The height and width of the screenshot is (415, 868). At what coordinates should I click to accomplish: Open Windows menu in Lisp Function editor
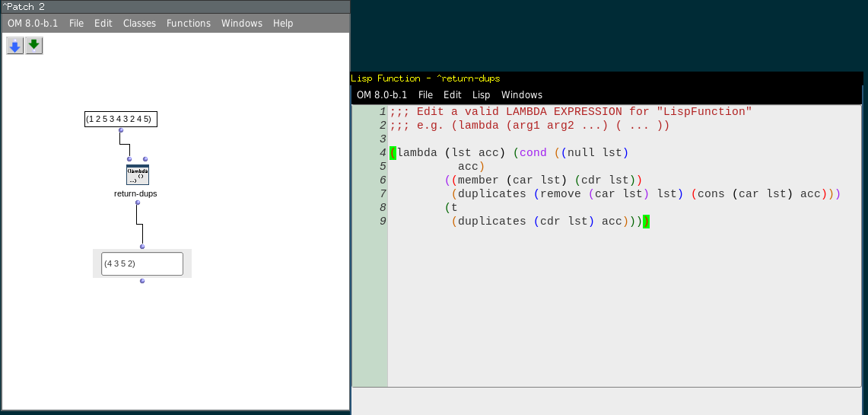521,95
